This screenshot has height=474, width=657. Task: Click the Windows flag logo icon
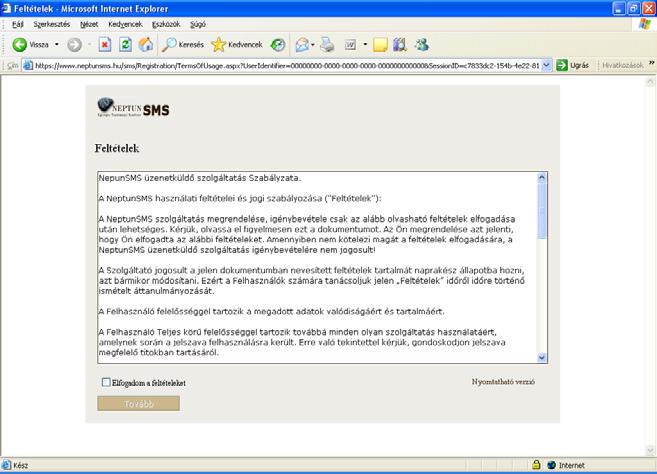pyautogui.click(x=644, y=24)
